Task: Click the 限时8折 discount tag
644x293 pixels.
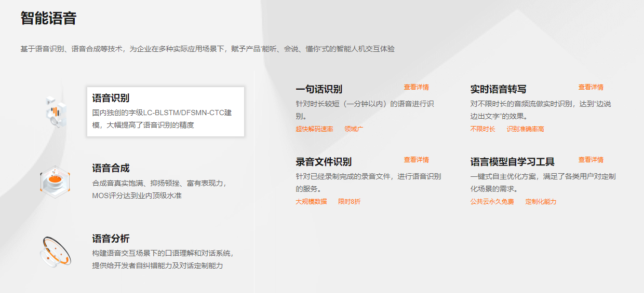Action: coord(349,201)
